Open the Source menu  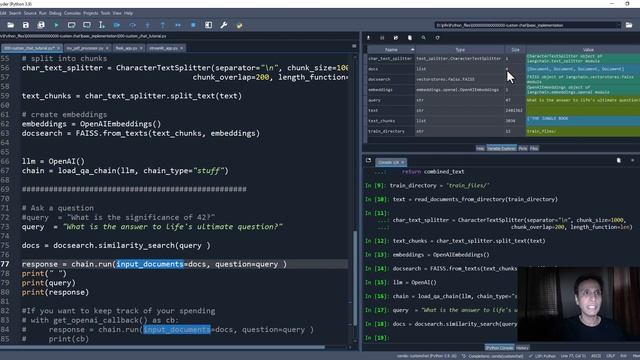pos(30,13)
